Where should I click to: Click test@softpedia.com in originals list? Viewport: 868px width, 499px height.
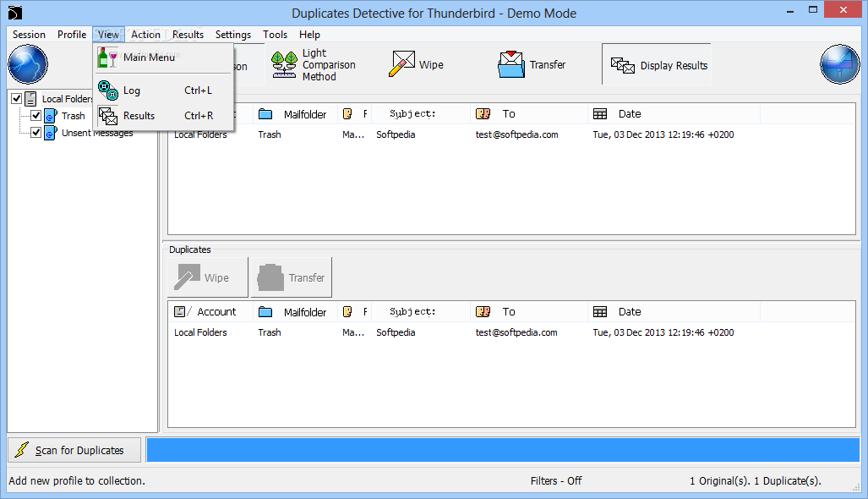click(516, 134)
